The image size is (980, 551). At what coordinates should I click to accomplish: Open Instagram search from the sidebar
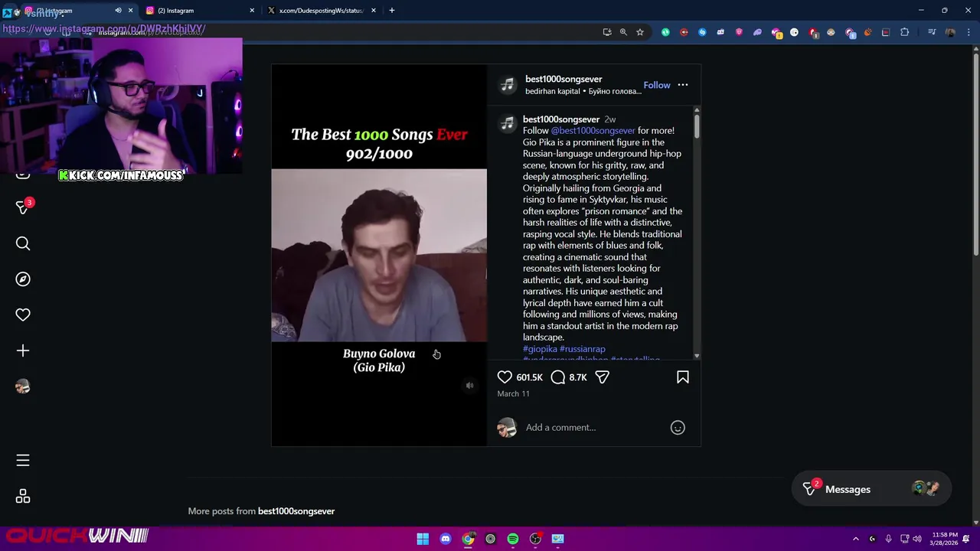23,243
